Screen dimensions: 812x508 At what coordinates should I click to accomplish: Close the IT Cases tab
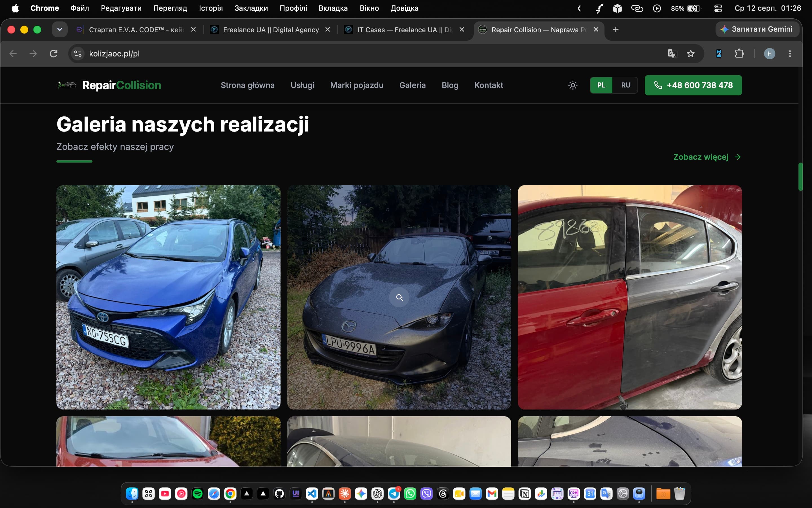[x=462, y=30]
